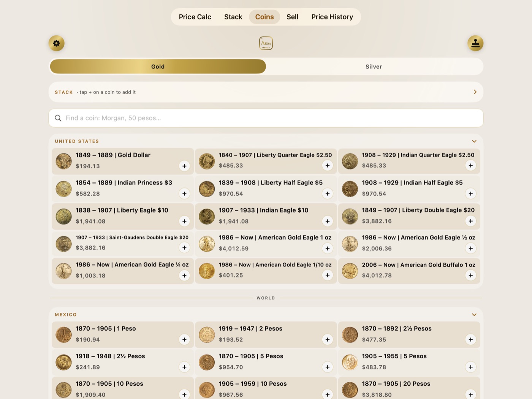Add American Gold Eagle ½ oz to stack
532x399 pixels.
click(471, 249)
